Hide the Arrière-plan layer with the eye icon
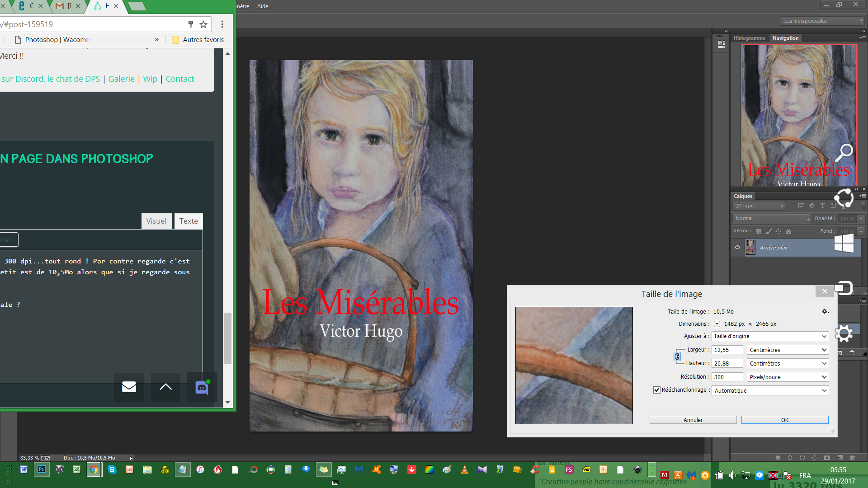Screen dimensions: 868x488 (x=737, y=248)
